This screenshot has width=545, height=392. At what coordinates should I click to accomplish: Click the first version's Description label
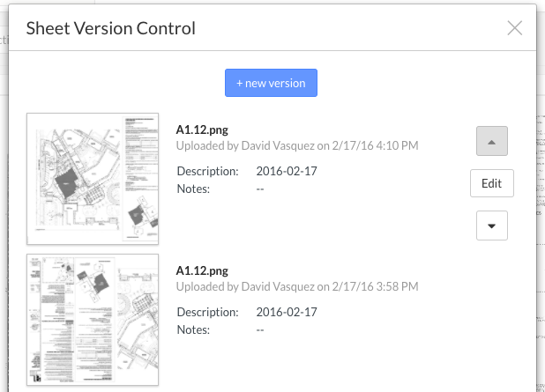point(207,172)
